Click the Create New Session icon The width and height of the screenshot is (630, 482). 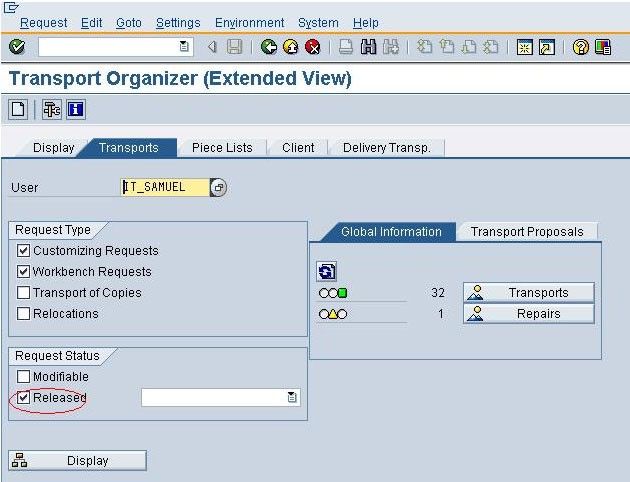(x=524, y=47)
